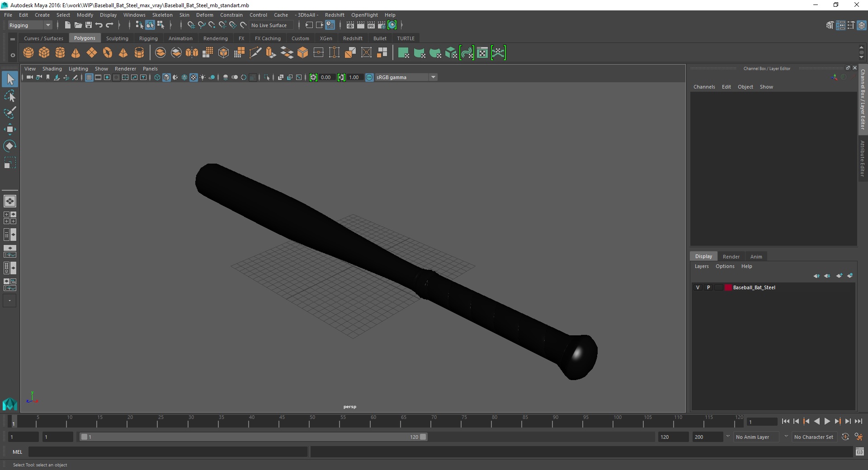
Task: Activate the Lasso Select tool
Action: [x=10, y=96]
